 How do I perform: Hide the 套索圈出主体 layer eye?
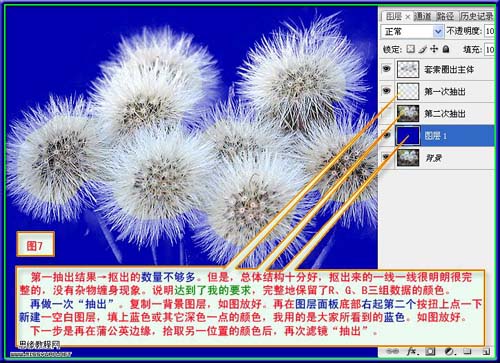coord(386,69)
